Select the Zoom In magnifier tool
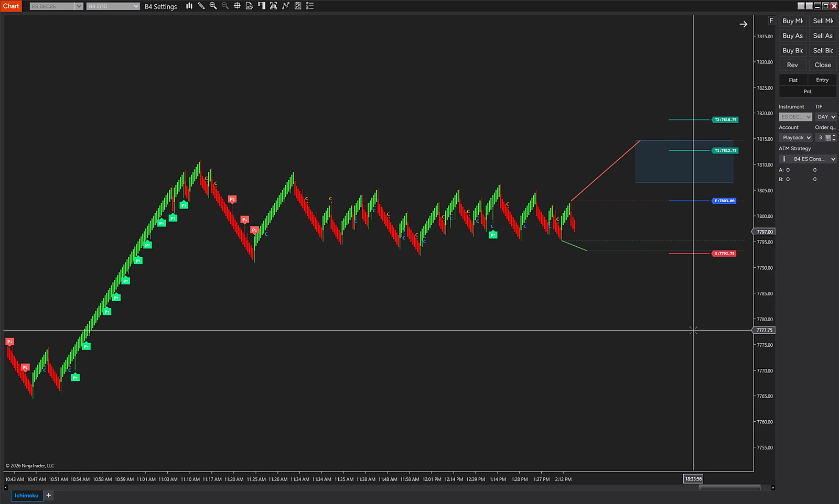839x504 pixels. click(213, 6)
